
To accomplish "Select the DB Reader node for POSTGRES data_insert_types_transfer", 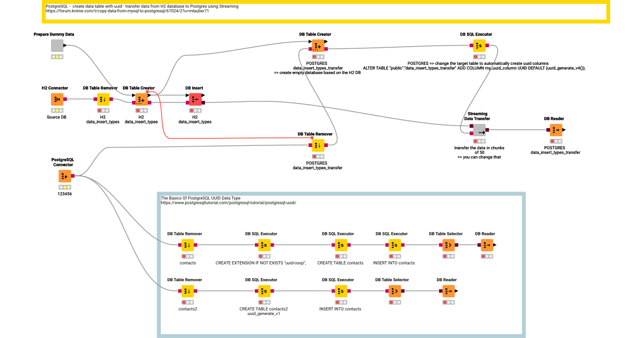I will point(556,130).
